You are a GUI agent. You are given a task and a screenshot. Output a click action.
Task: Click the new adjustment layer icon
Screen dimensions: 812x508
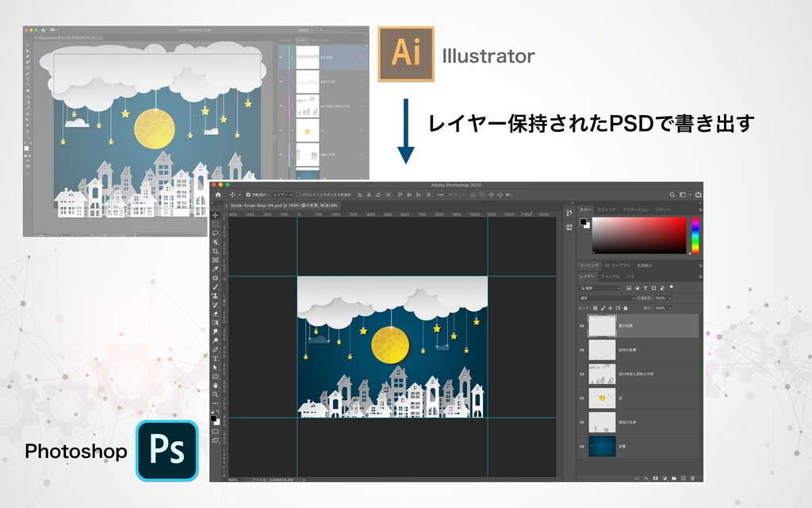(x=665, y=478)
